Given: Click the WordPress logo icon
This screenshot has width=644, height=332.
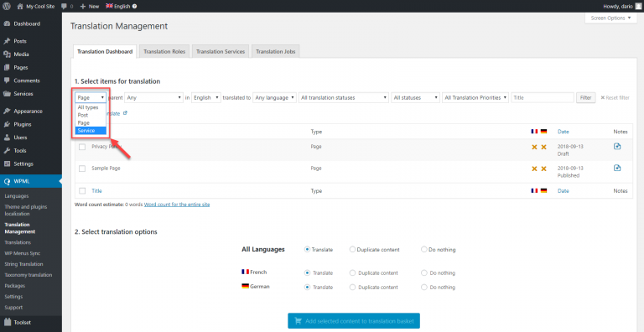Looking at the screenshot, I should point(7,6).
